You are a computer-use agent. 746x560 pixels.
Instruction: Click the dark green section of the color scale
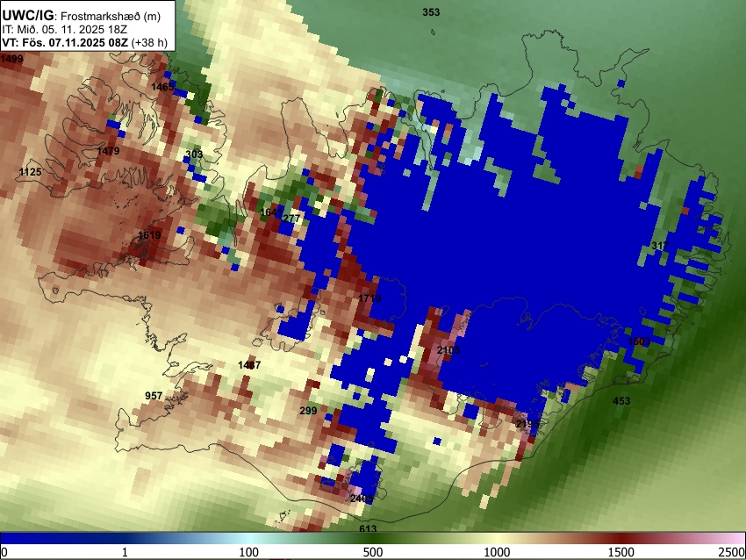[373, 538]
